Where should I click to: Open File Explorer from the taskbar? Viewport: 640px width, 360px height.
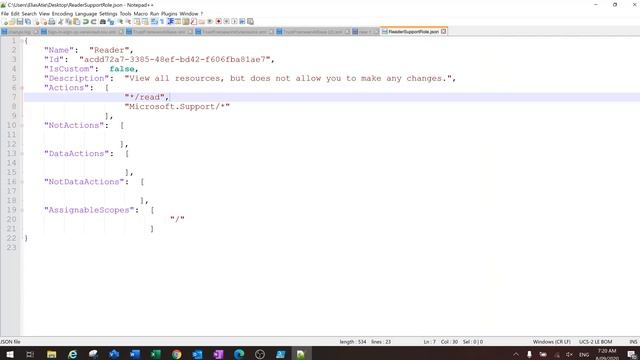click(x=51, y=354)
